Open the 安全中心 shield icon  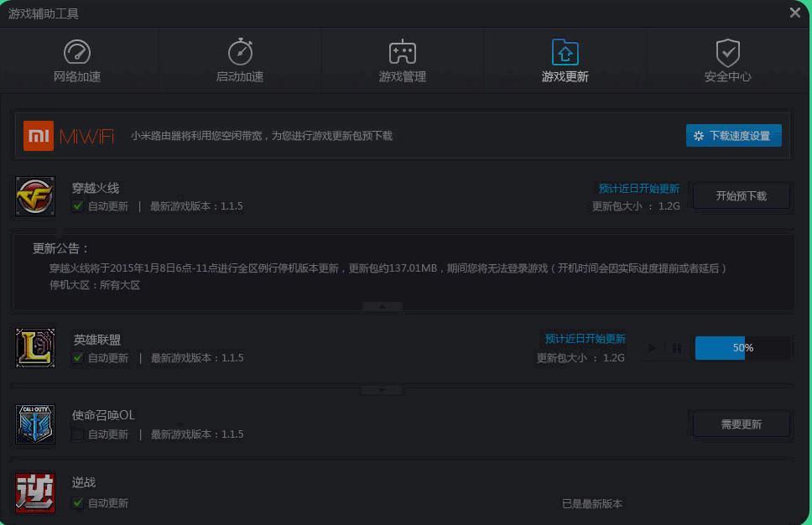(x=727, y=52)
